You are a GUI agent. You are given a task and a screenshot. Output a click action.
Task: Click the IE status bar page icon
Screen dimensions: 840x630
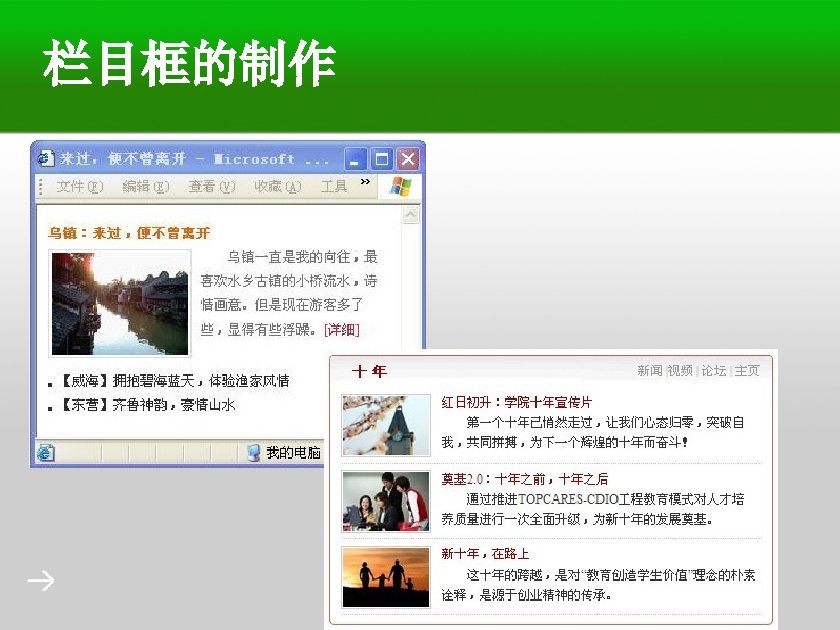[46, 453]
